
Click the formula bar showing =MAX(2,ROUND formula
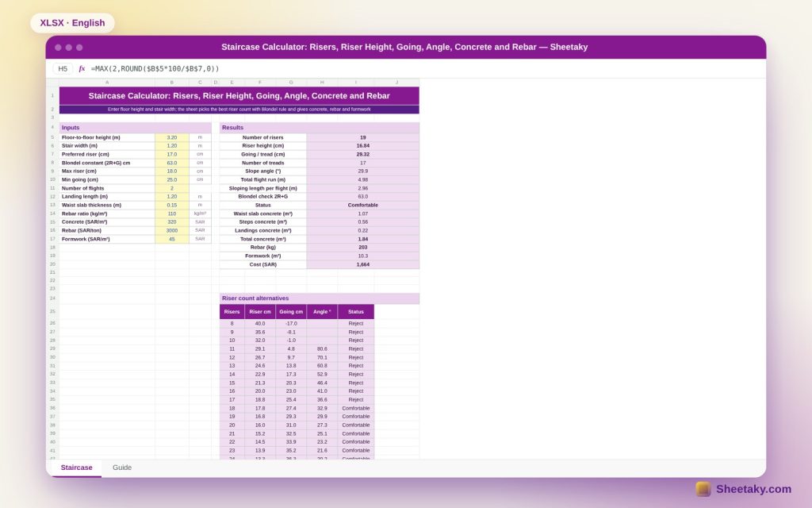[155, 68]
